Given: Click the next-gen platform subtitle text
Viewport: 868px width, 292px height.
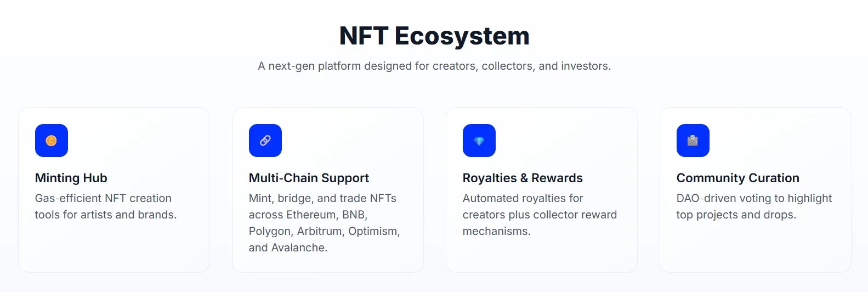Looking at the screenshot, I should pos(434,66).
